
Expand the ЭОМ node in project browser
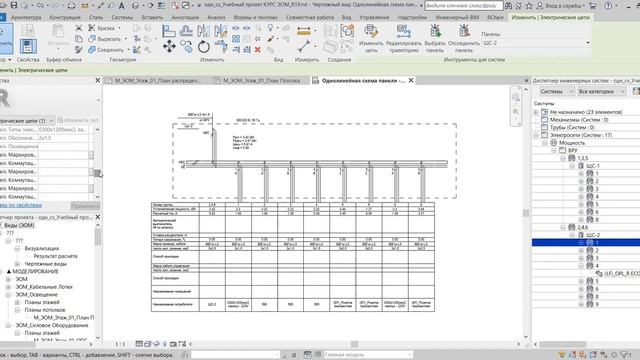pyautogui.click(x=8, y=279)
